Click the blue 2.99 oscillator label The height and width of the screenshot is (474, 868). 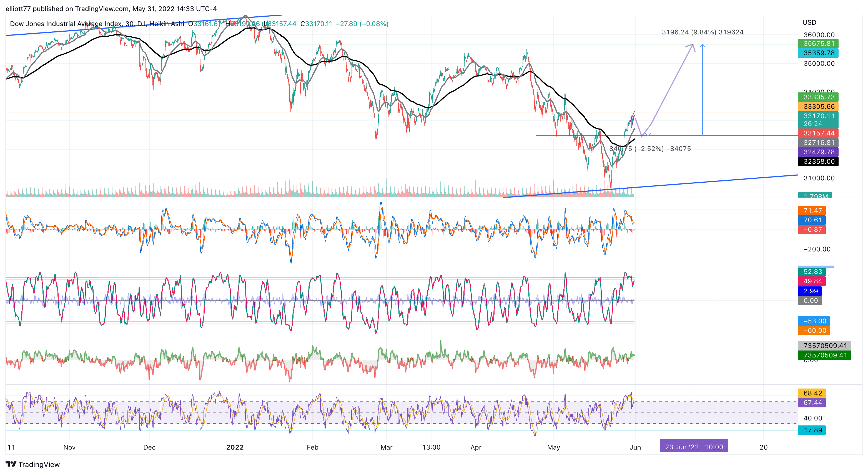pyautogui.click(x=810, y=291)
